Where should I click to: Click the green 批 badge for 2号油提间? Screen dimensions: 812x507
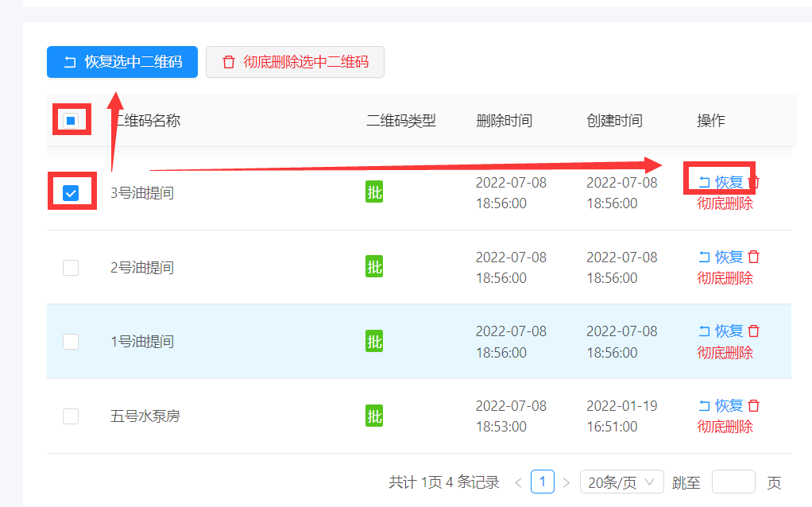[374, 267]
